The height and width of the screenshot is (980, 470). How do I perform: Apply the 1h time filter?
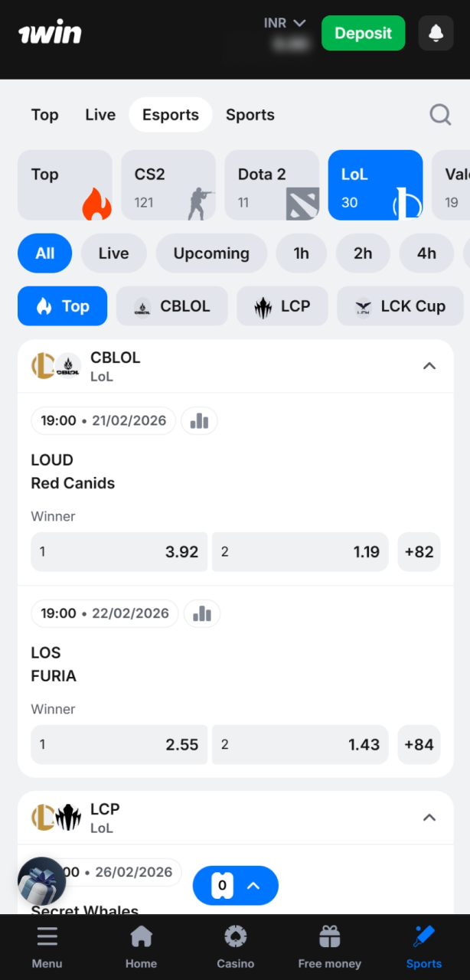(x=301, y=253)
